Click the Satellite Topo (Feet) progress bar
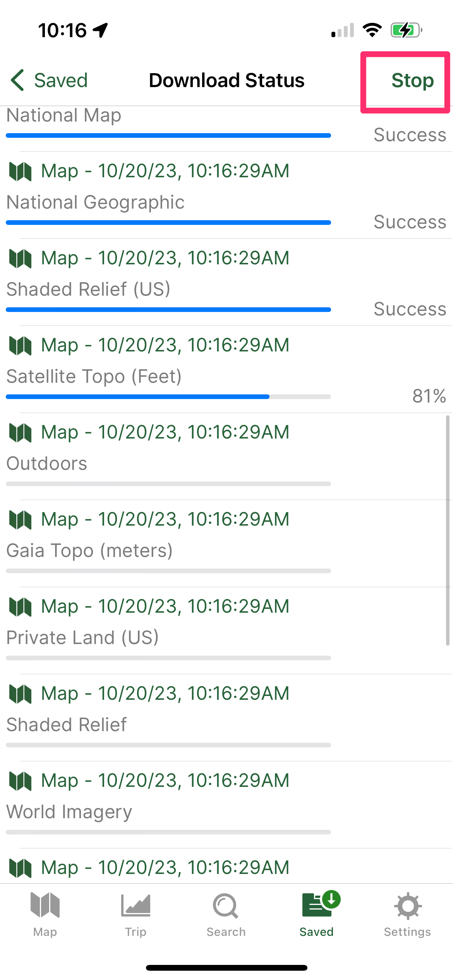Image resolution: width=453 pixels, height=980 pixels. click(168, 397)
